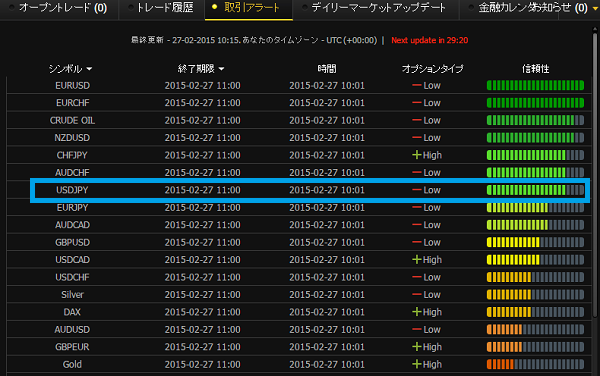
Task: Select the デイリーマーケットアップデート radio dot
Action: (x=305, y=7)
